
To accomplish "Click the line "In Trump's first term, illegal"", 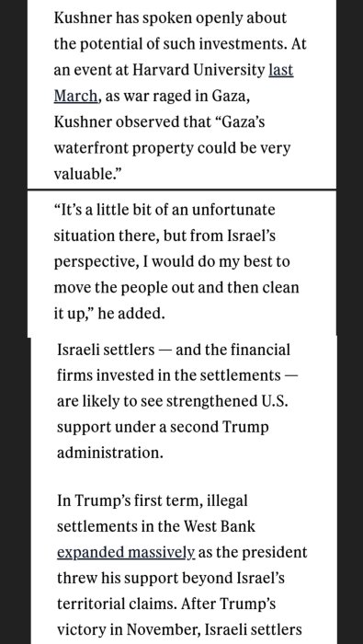I will (x=153, y=500).
